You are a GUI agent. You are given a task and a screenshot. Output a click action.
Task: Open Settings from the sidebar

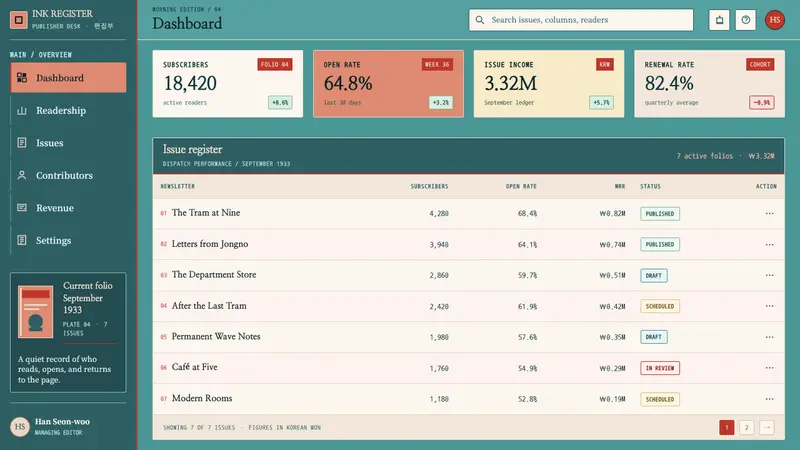(x=68, y=240)
